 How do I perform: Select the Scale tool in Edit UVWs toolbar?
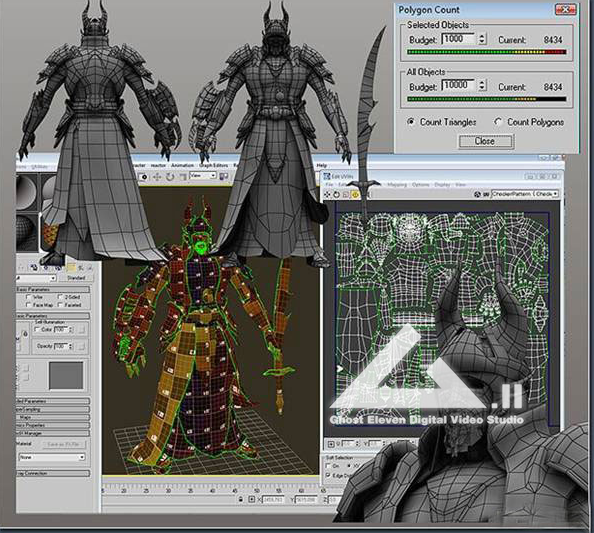click(x=345, y=194)
